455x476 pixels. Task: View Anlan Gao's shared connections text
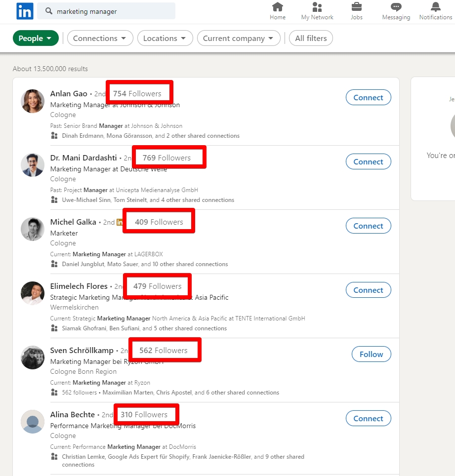pyautogui.click(x=151, y=136)
